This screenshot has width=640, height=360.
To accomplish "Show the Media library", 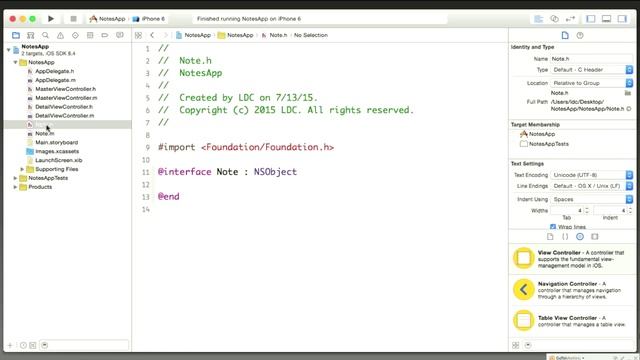I will pyautogui.click(x=595, y=237).
